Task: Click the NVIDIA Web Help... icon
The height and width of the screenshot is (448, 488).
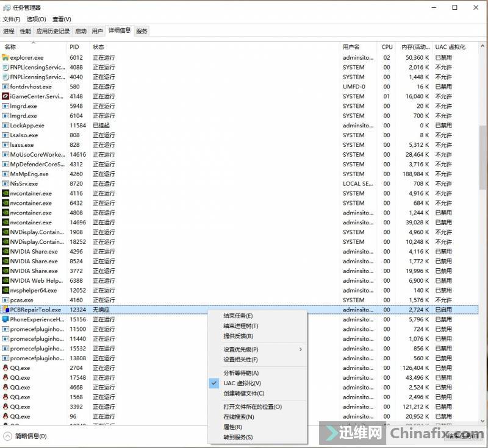Action: click(x=5, y=281)
